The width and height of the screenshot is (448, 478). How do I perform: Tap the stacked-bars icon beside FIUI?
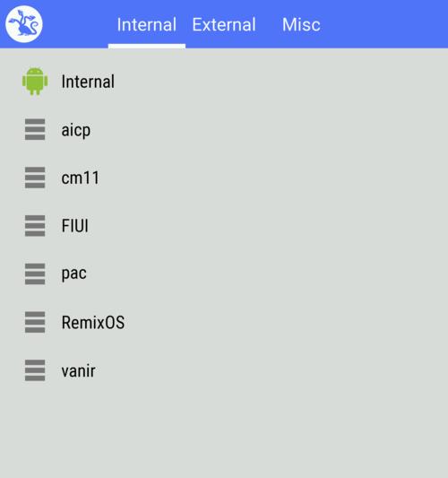35,226
